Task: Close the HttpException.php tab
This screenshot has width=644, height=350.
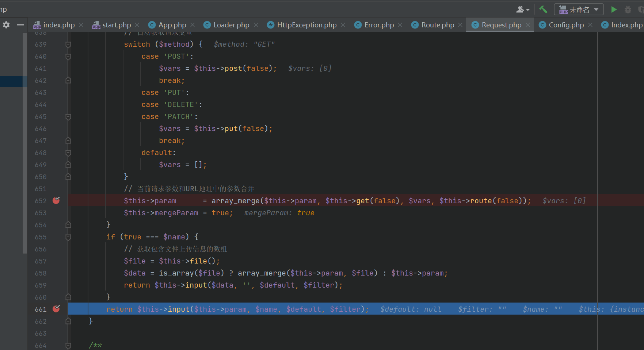Action: point(343,25)
